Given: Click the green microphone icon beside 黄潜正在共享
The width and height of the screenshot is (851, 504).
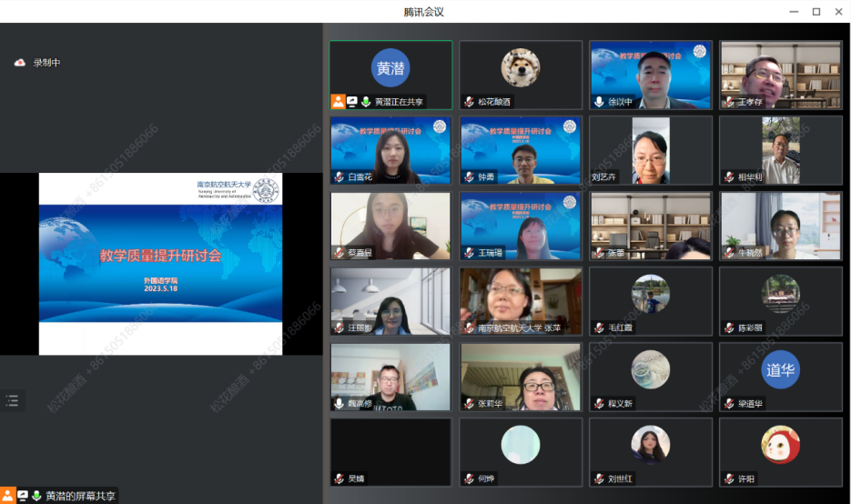Looking at the screenshot, I should pos(365,102).
